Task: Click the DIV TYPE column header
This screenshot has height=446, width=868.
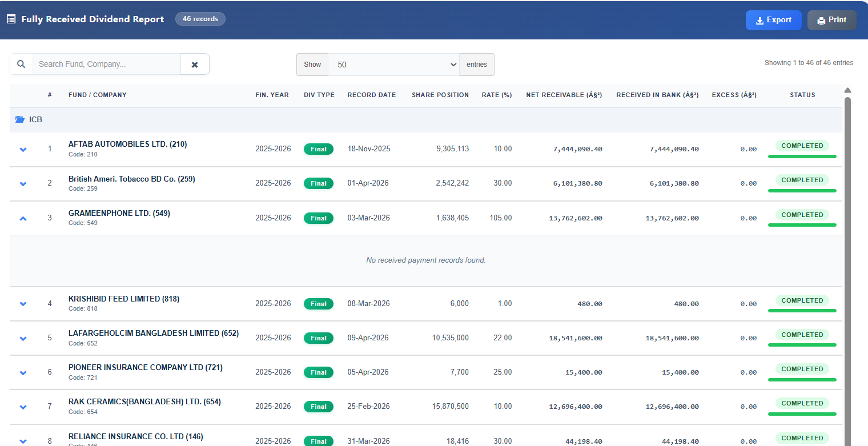Action: (319, 95)
